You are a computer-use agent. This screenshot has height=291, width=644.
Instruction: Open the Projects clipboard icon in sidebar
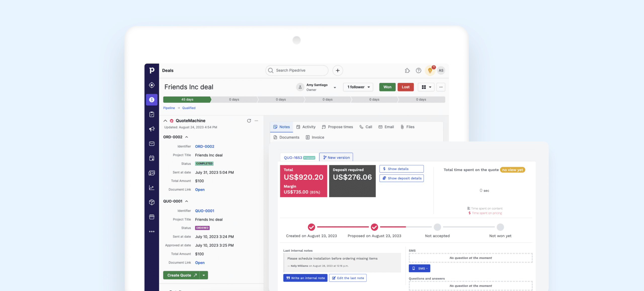[152, 114]
